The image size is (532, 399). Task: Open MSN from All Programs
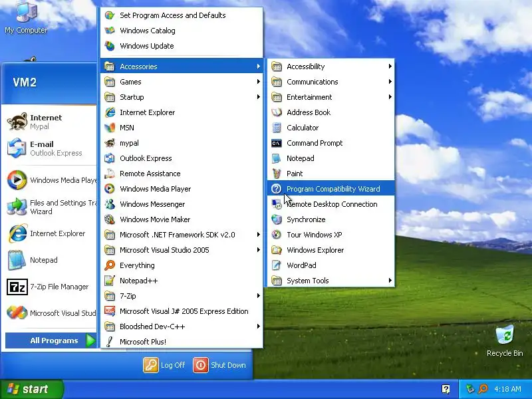coord(182,128)
